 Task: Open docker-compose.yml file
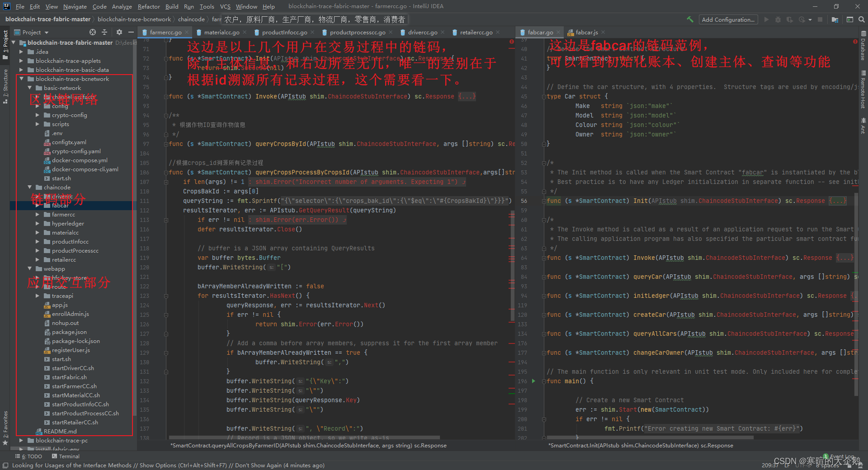click(80, 160)
